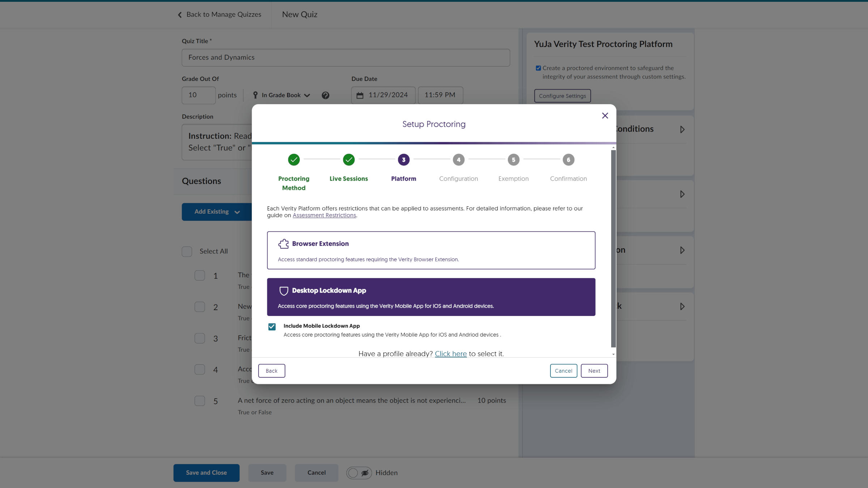Select the Configuration step label
The width and height of the screenshot is (868, 488).
click(459, 179)
